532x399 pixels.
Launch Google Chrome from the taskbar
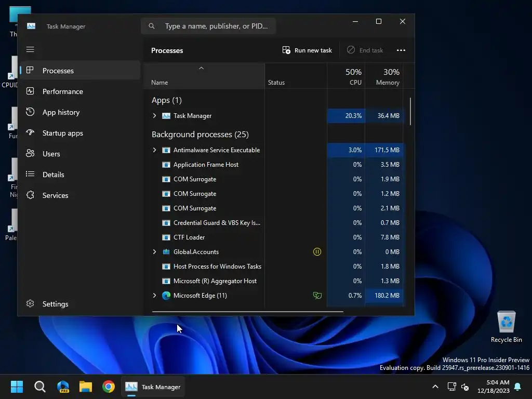click(x=109, y=387)
